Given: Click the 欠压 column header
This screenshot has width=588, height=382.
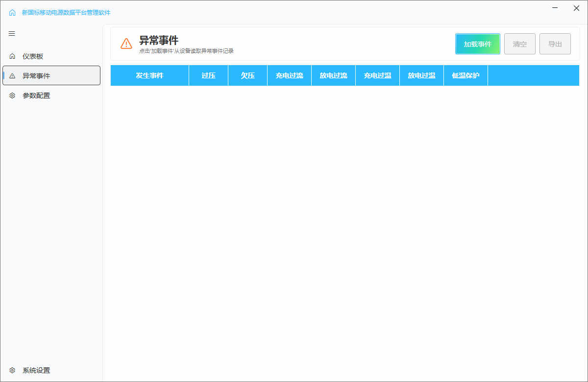Looking at the screenshot, I should [x=247, y=75].
